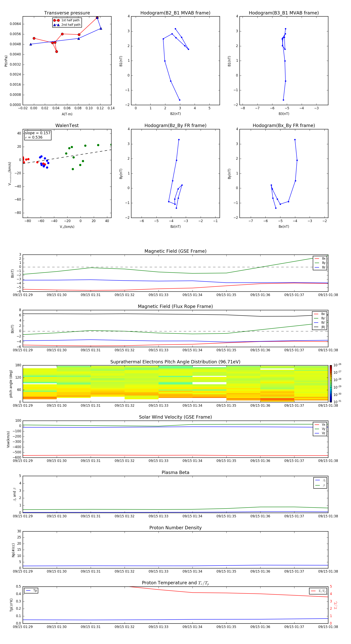351x644 pixels.
Task: Click the 'pitch angle (deg)' axis label
Action: [x=11, y=384]
